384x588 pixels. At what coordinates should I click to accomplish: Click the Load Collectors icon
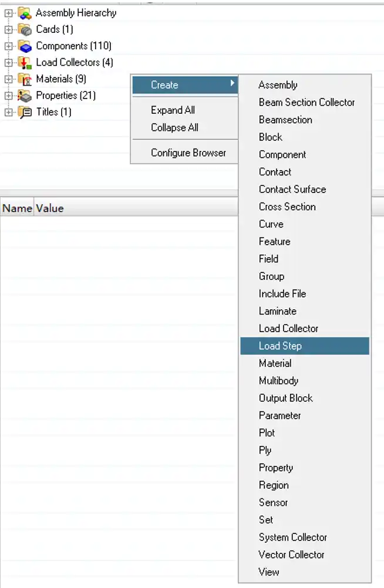click(x=25, y=62)
